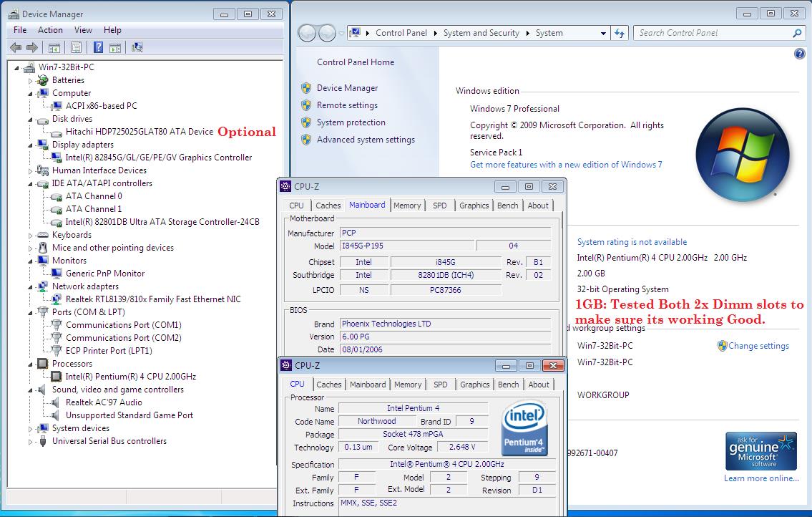Viewport: 812px width, 517px height.
Task: Collapse the Display adapters tree node
Action: tap(30, 145)
